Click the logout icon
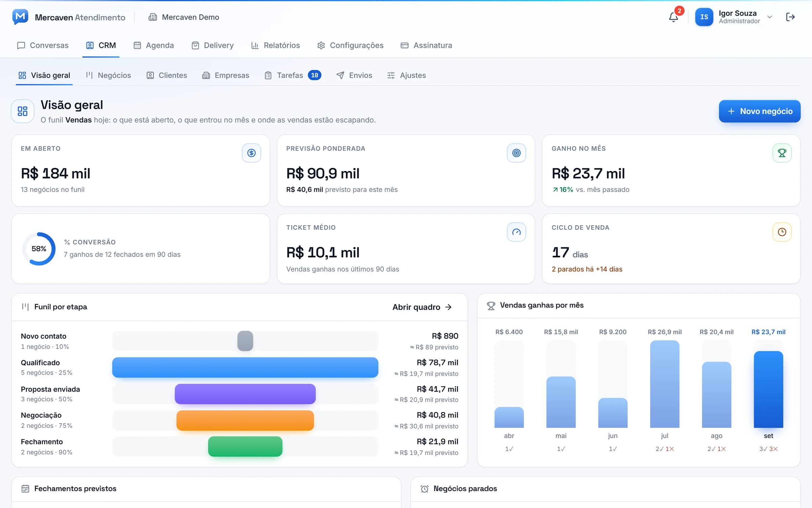Screen dimensions: 812x508 790,17
